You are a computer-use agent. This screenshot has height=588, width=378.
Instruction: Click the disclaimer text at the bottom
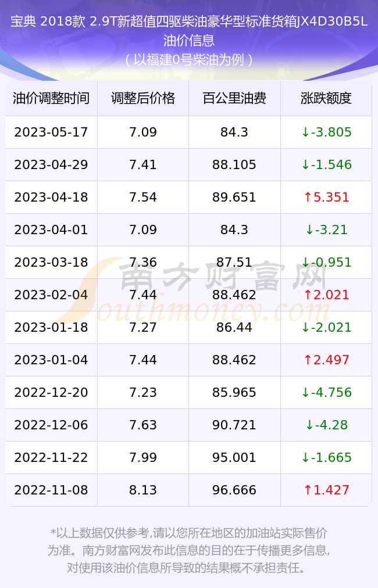pos(189,550)
